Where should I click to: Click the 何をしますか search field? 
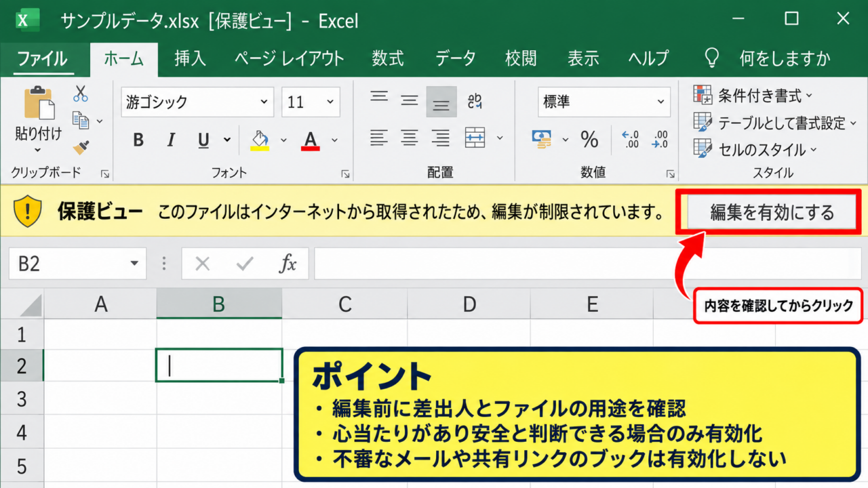[x=785, y=58]
